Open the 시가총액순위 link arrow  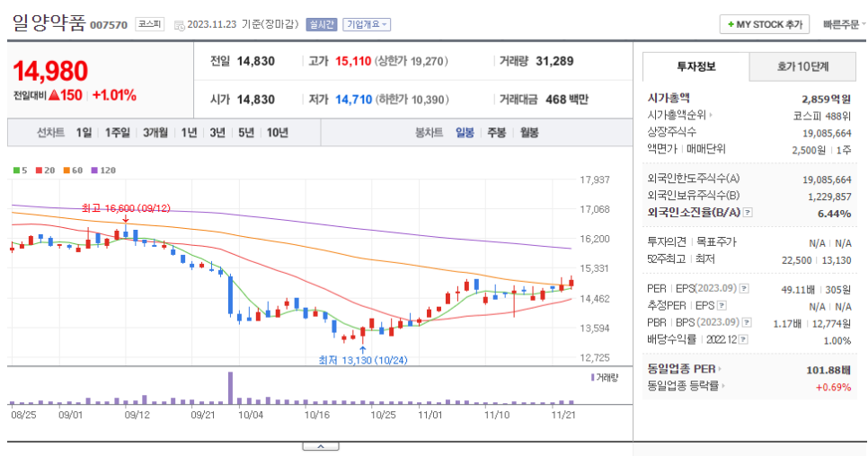click(x=711, y=115)
